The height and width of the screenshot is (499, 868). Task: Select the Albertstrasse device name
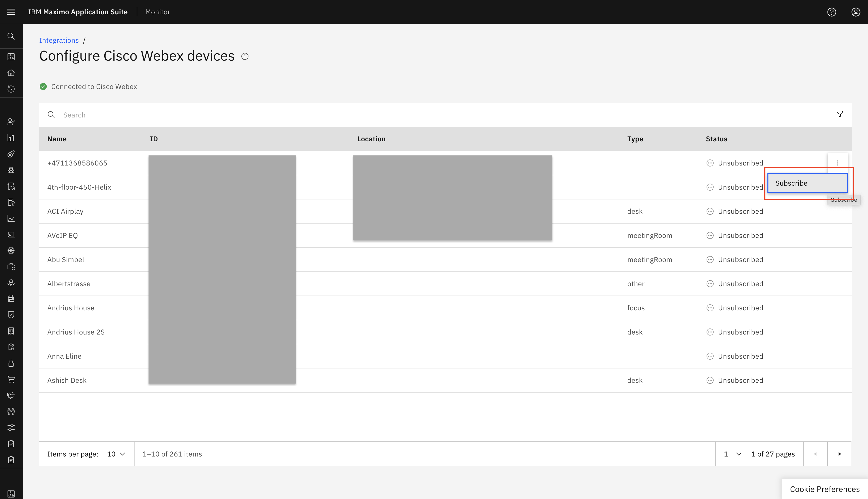tap(69, 284)
